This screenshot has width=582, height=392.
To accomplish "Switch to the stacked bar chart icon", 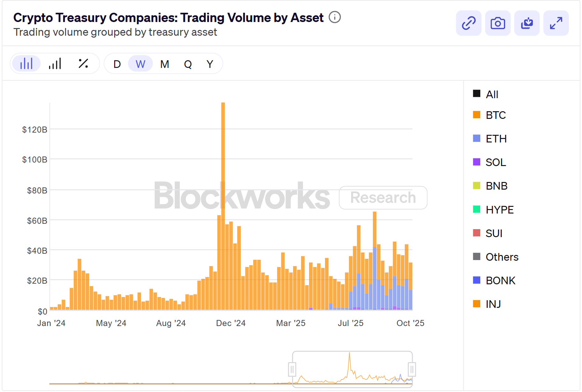I will pyautogui.click(x=55, y=63).
